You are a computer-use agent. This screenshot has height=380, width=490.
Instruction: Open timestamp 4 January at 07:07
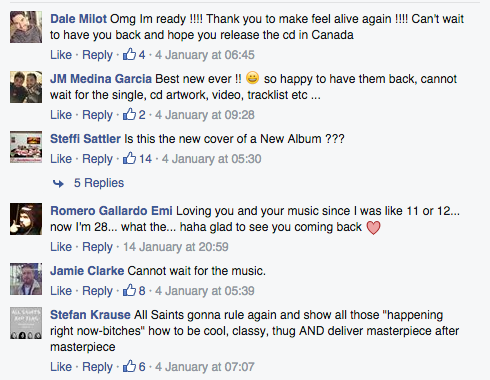point(205,367)
